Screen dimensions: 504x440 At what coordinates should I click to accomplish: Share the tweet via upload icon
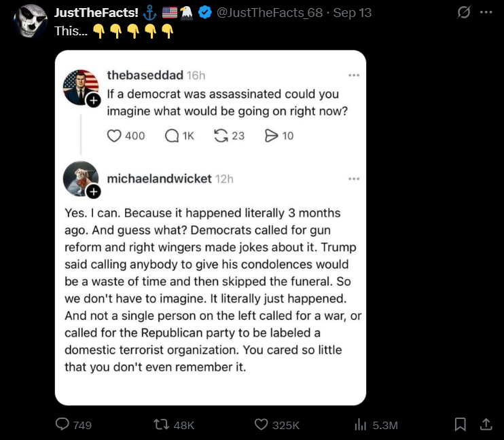(x=486, y=424)
